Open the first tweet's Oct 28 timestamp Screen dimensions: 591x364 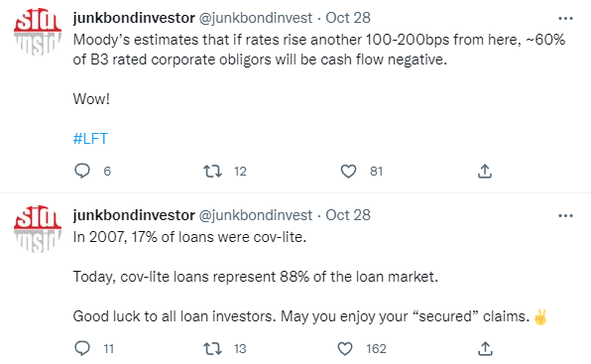[x=348, y=18]
